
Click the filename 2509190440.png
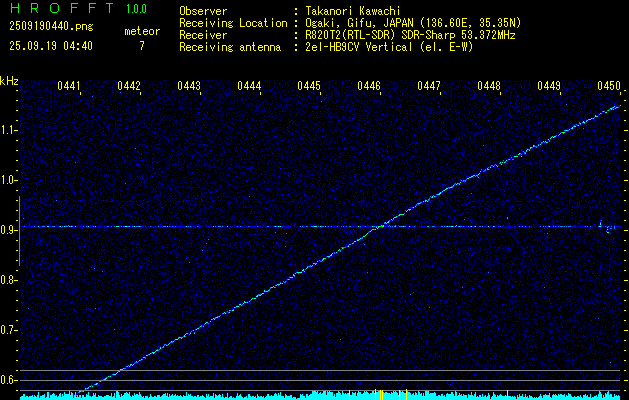pos(51,26)
